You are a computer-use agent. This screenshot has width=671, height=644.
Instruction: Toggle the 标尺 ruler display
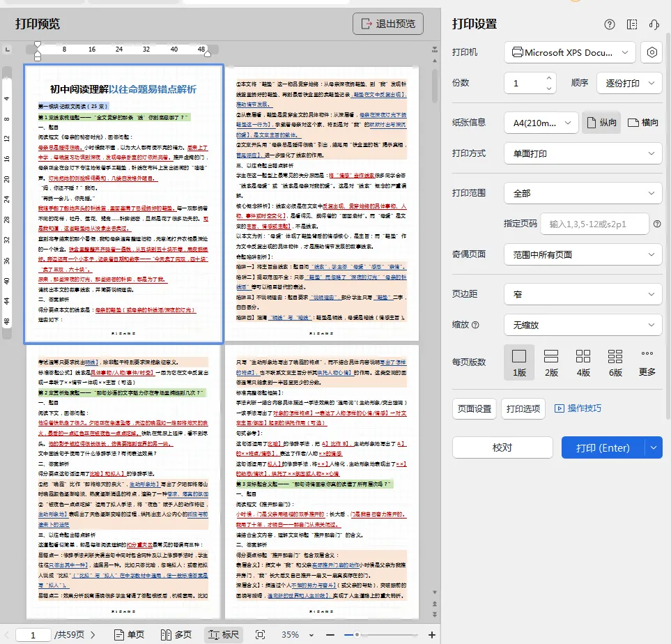point(222,635)
